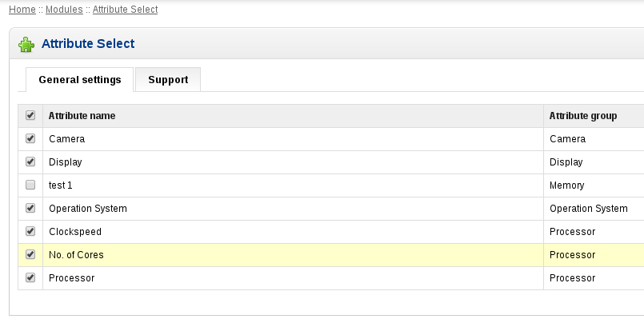This screenshot has height=327, width=644.
Task: Uncheck the Display attribute checkbox
Action: click(x=30, y=162)
